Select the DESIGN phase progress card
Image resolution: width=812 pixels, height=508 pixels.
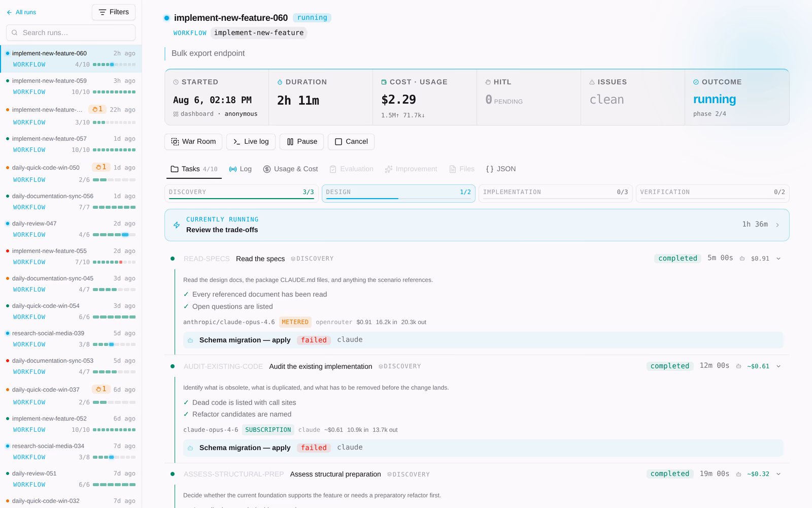[x=398, y=193]
